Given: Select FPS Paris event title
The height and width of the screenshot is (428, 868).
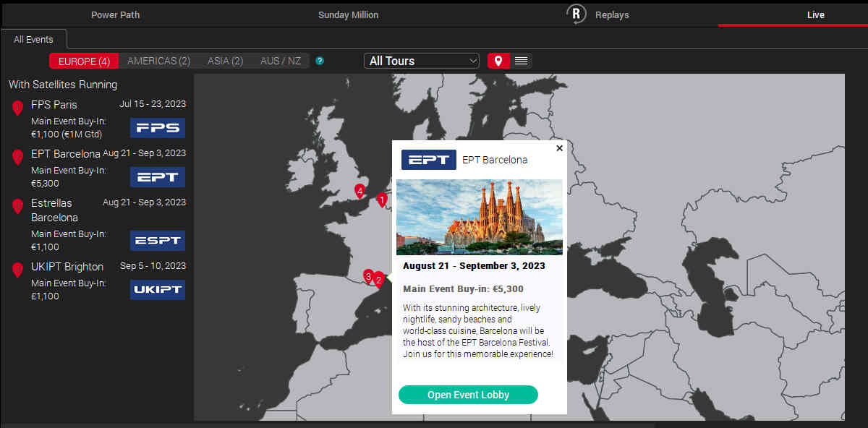Looking at the screenshot, I should pos(54,105).
